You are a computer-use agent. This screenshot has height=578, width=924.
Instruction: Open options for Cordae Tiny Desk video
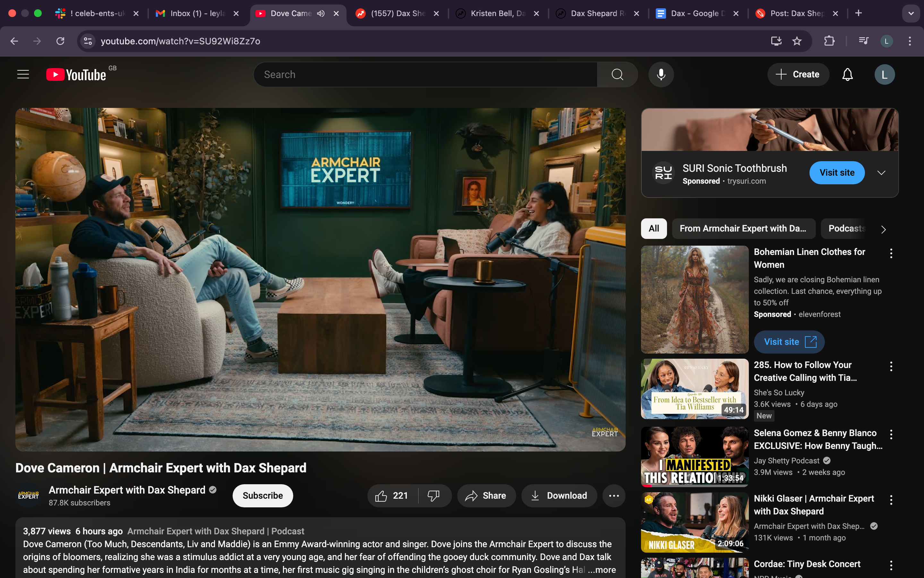(x=891, y=565)
